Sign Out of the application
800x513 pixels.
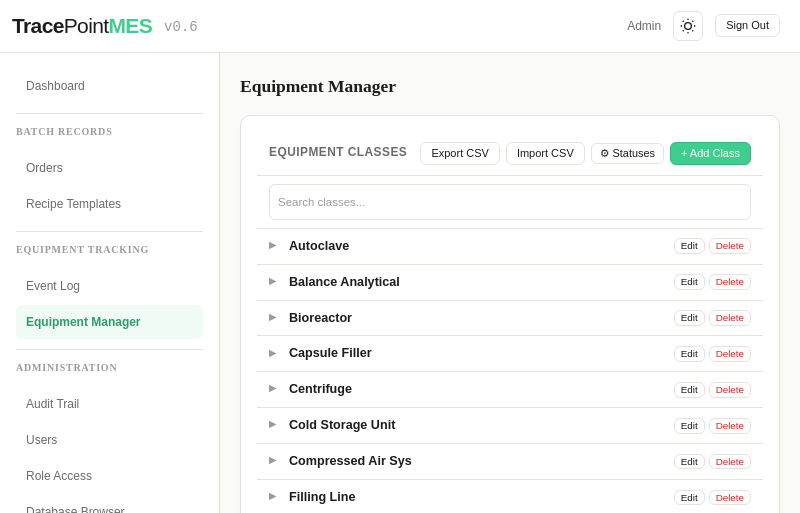pos(747,26)
